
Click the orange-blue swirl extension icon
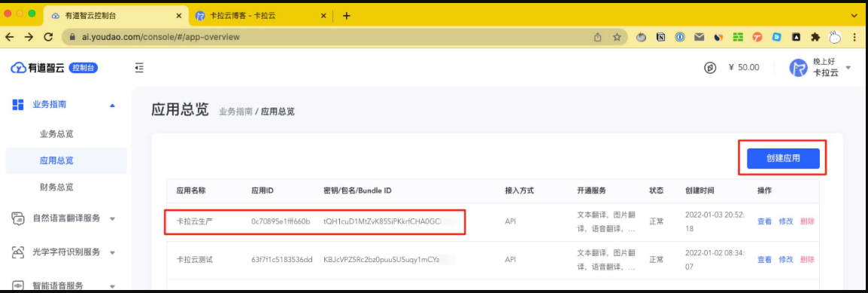(x=718, y=37)
